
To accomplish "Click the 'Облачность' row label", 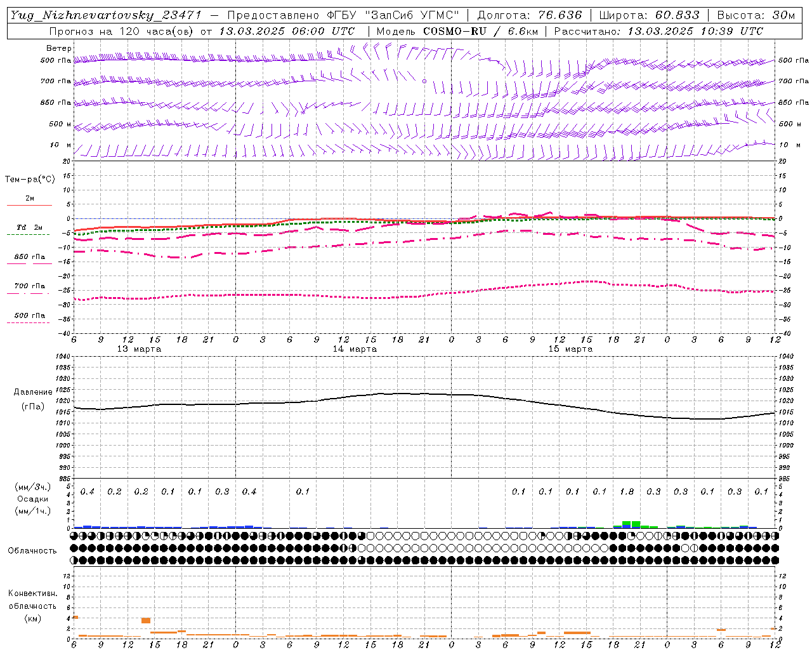I will pos(32,550).
